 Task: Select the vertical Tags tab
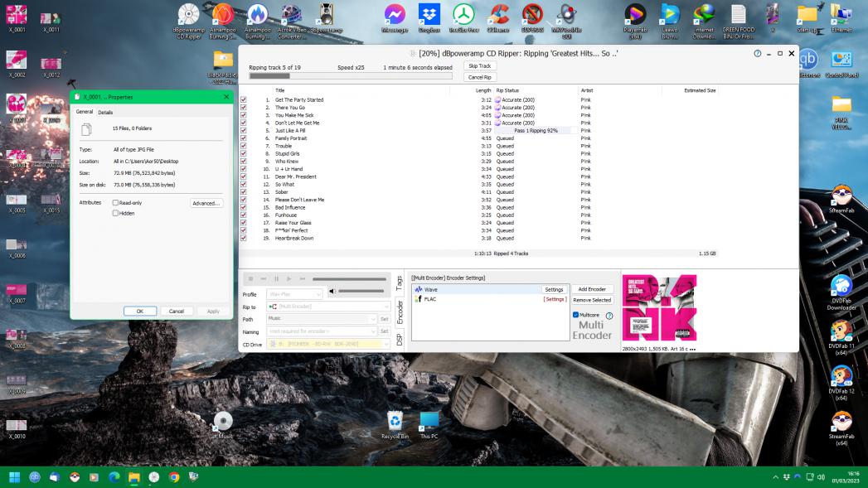(x=400, y=283)
